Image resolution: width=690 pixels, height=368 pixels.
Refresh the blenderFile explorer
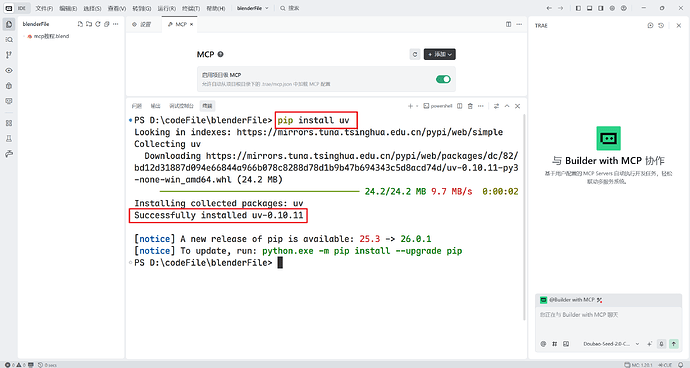point(98,24)
